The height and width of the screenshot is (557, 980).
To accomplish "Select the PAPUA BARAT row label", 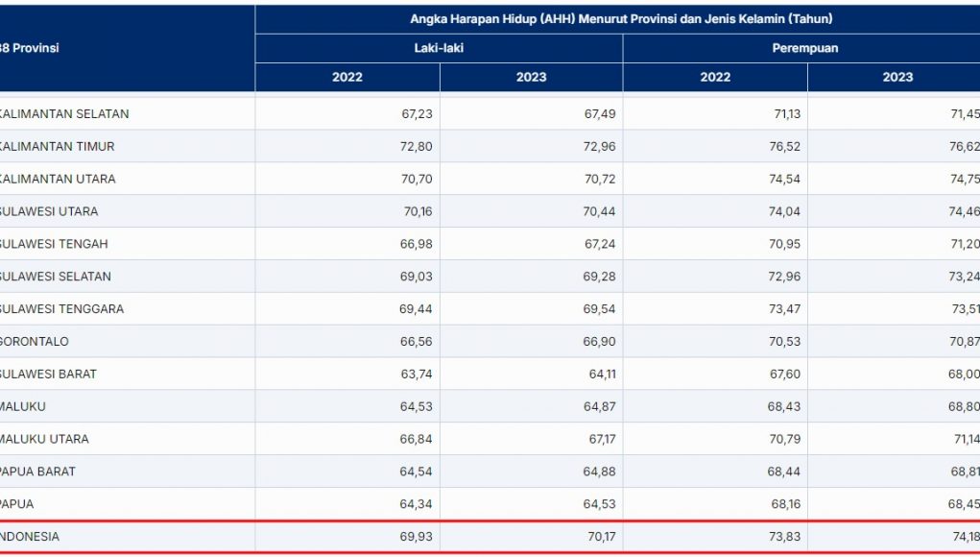I will click(x=38, y=472).
